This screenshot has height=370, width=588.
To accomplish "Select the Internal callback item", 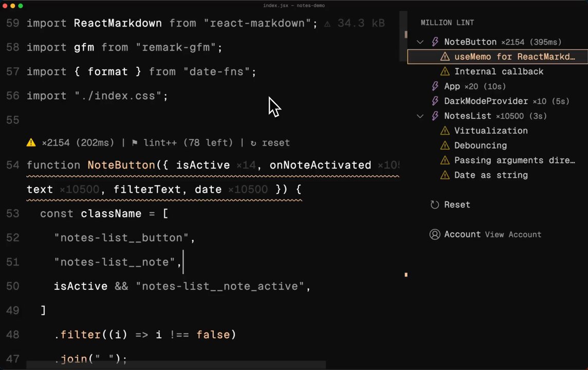I will [499, 72].
